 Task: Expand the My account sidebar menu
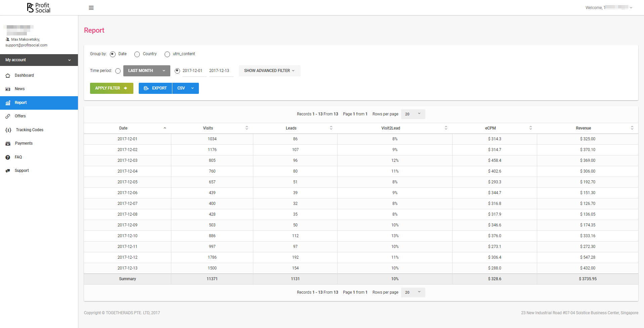point(39,60)
